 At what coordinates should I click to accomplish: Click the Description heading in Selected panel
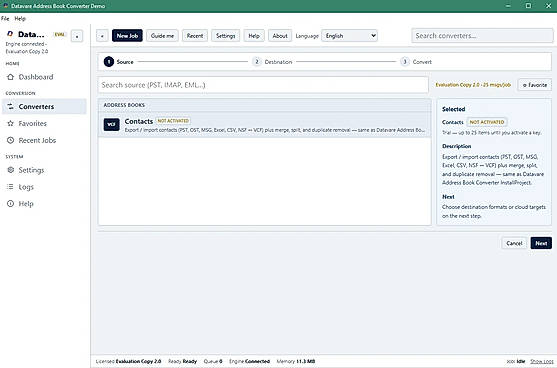456,146
